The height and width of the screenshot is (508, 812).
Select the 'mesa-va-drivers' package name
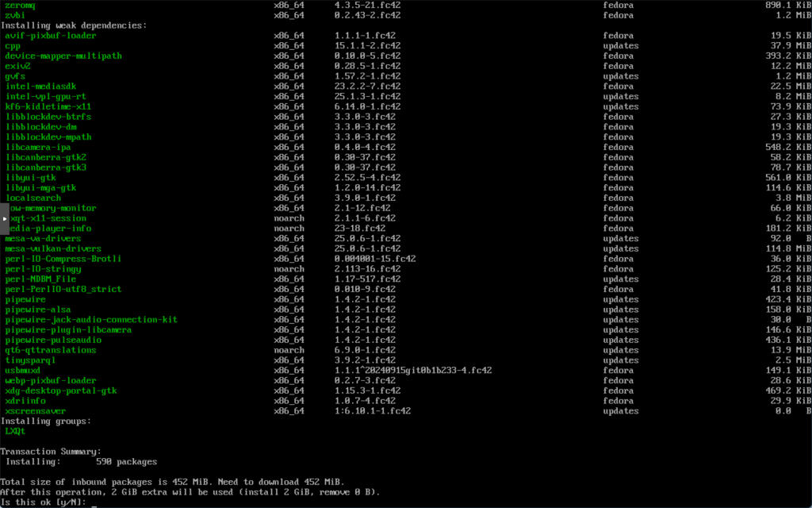[43, 238]
